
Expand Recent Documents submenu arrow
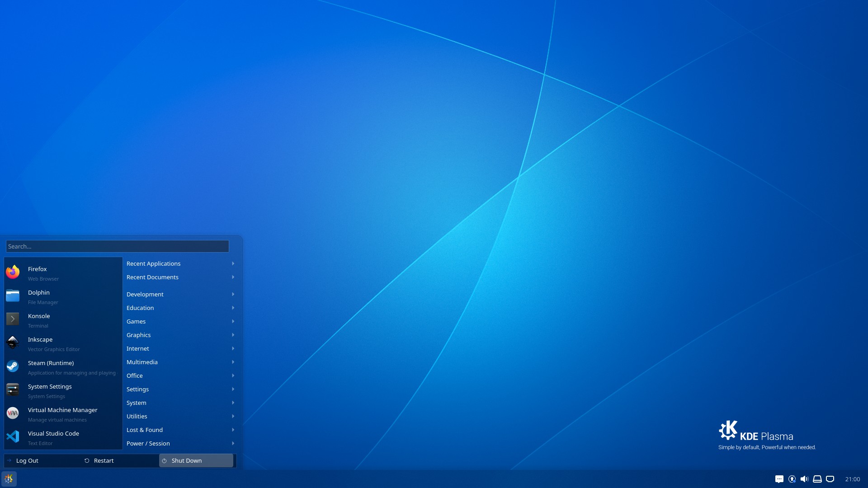tap(233, 277)
